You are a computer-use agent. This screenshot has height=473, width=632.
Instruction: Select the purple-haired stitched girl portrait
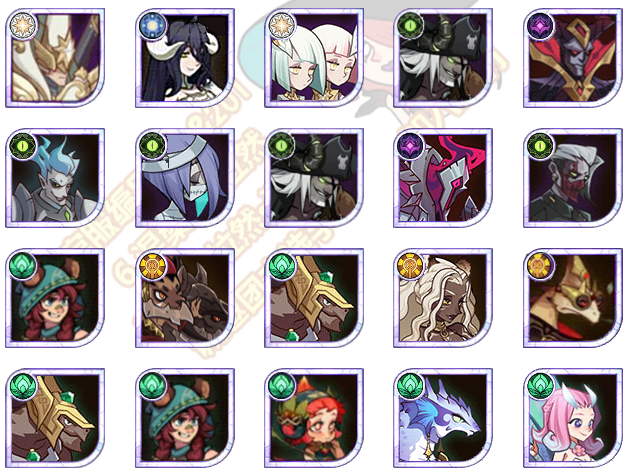(x=185, y=178)
